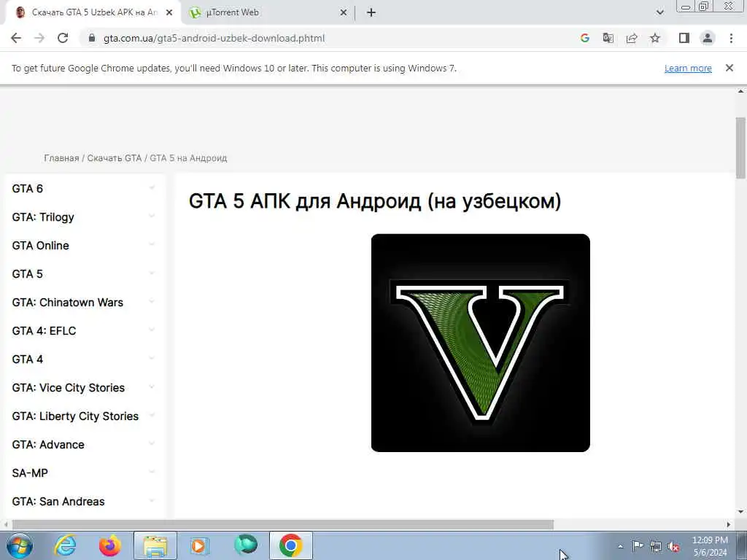Click the GTA V logo image

pos(480,343)
